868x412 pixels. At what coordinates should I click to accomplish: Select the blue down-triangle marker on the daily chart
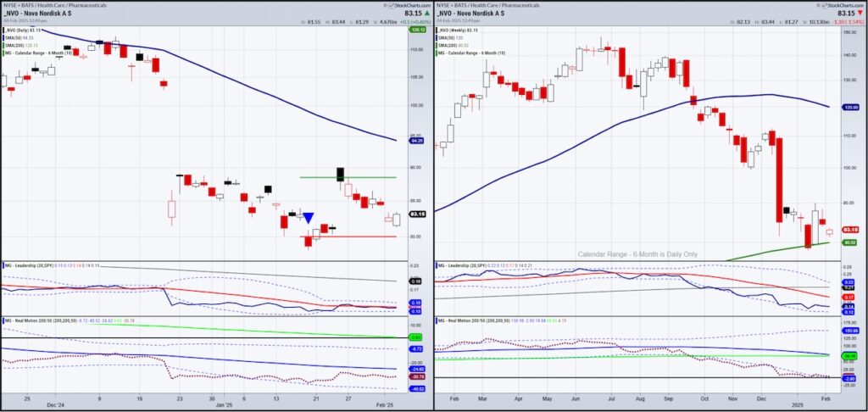[x=309, y=218]
